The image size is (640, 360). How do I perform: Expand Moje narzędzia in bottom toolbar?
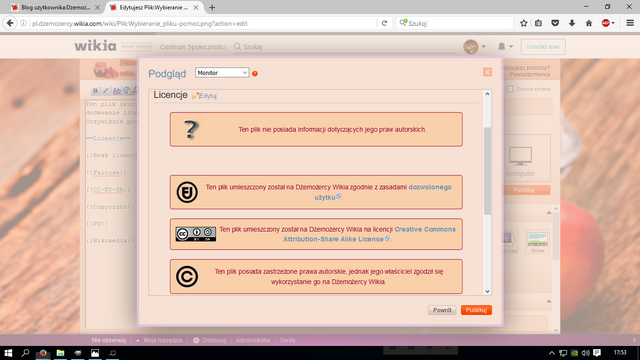coord(159,340)
